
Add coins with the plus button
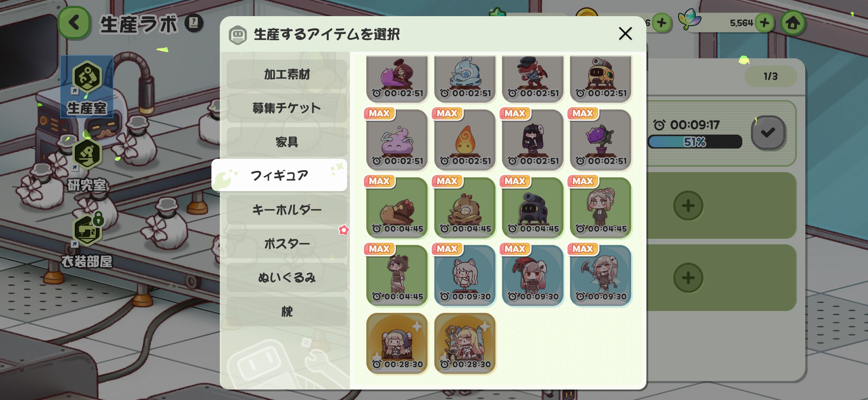(662, 23)
